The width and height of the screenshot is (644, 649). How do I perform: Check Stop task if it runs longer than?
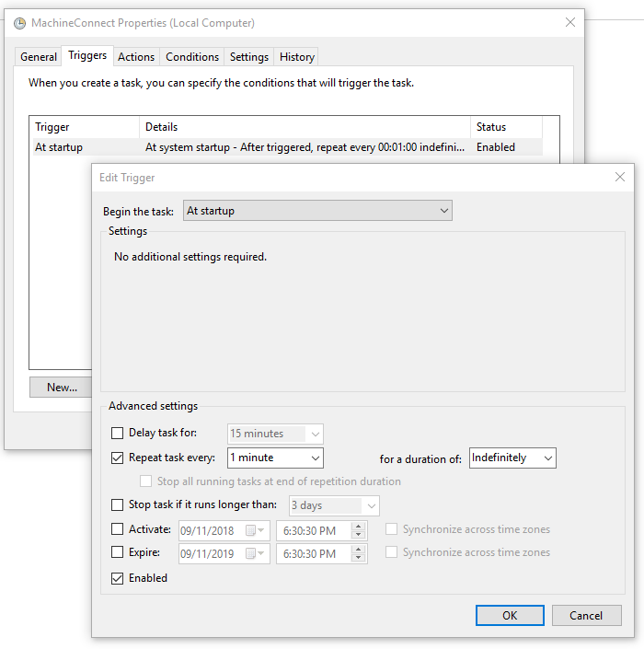pos(117,505)
